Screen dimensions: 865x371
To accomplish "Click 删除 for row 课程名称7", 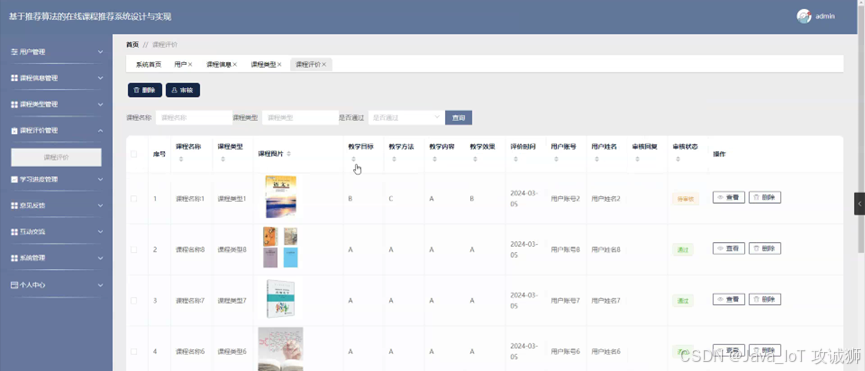I will 765,299.
